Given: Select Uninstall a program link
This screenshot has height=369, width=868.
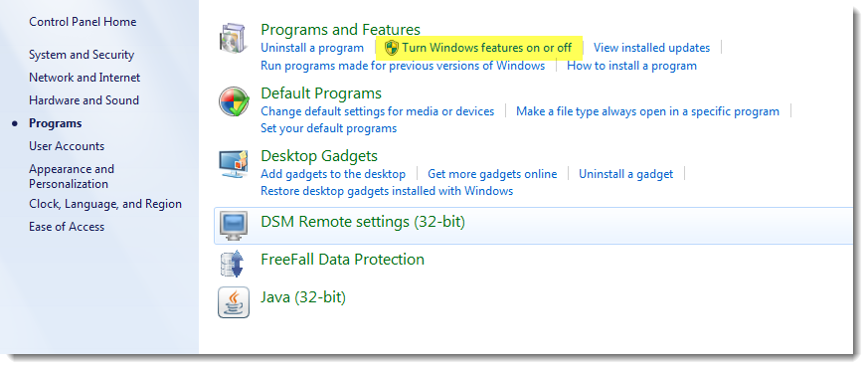Looking at the screenshot, I should [x=312, y=48].
